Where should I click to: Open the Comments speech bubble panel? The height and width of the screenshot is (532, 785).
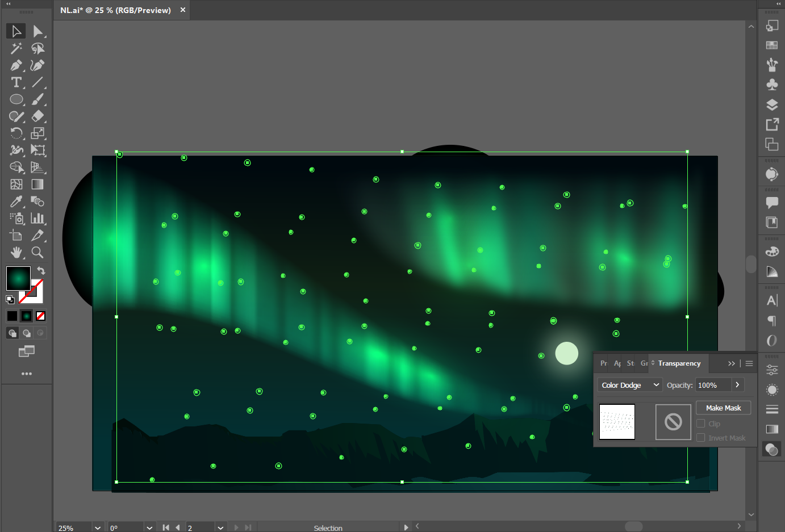[772, 202]
